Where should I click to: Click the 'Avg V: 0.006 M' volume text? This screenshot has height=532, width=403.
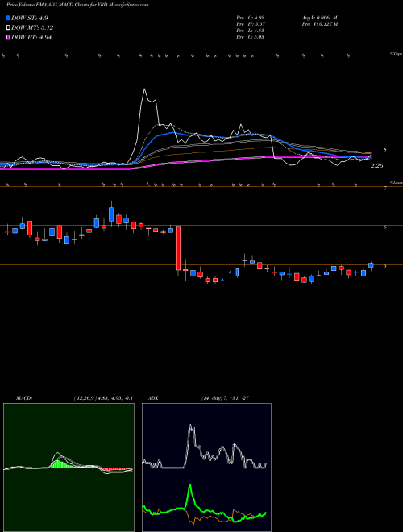point(319,18)
